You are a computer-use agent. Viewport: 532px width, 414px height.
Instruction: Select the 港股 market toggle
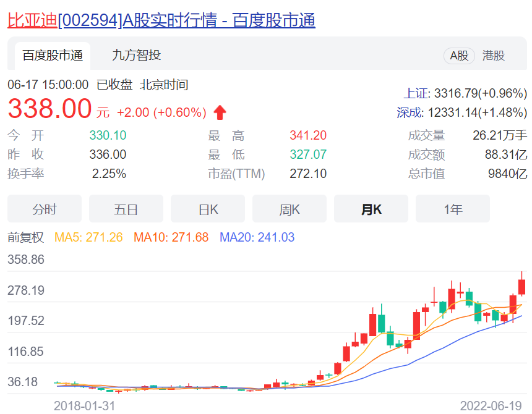coord(494,56)
